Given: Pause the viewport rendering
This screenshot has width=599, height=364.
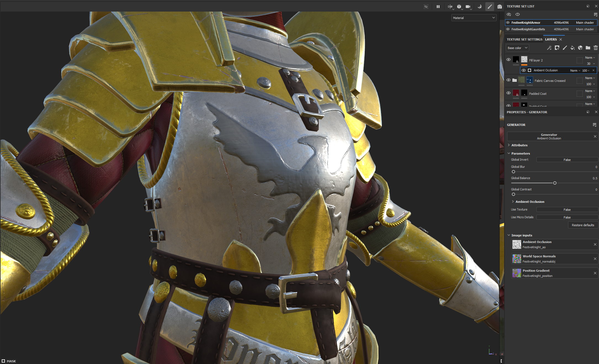Looking at the screenshot, I should tap(438, 7).
